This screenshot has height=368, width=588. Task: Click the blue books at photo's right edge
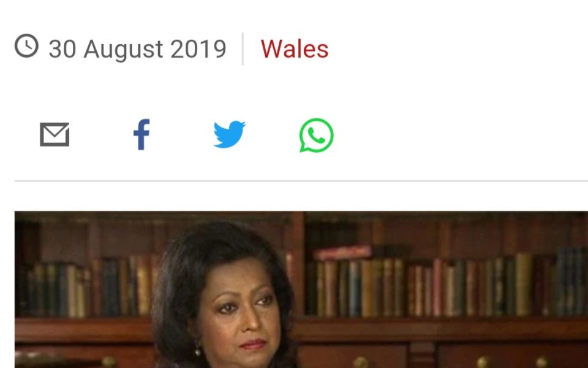pos(572,282)
